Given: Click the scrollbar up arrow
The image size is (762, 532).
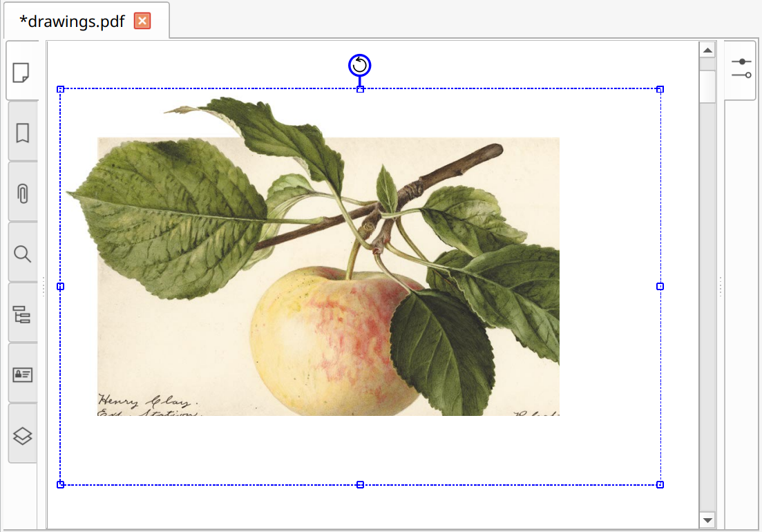Looking at the screenshot, I should [707, 50].
